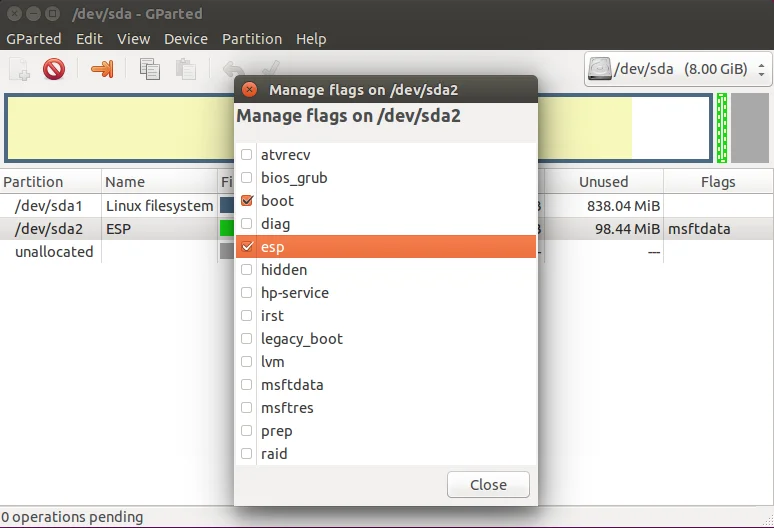Click the 98.44 MiB unused value

click(627, 229)
